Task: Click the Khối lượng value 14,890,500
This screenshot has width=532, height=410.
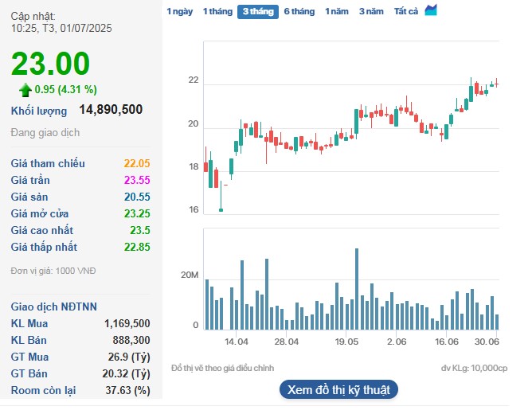Action: (x=111, y=110)
